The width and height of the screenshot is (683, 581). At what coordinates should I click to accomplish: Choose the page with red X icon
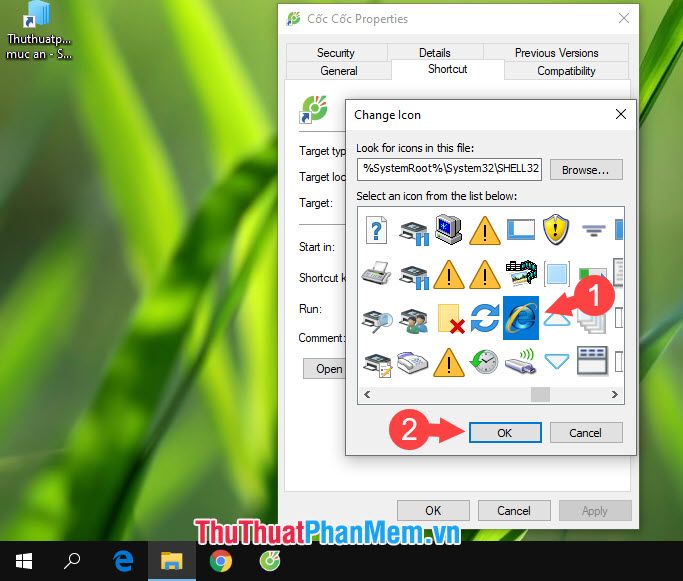(x=450, y=319)
